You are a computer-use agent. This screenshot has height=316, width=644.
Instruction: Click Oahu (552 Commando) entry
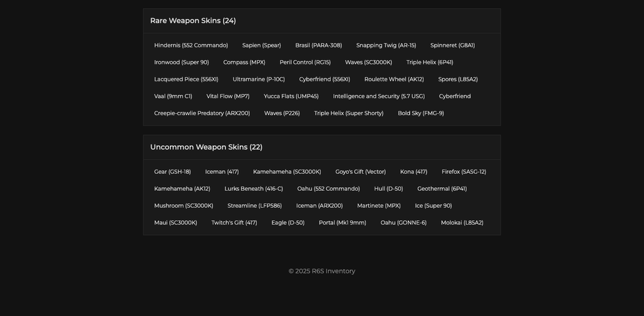click(x=328, y=189)
